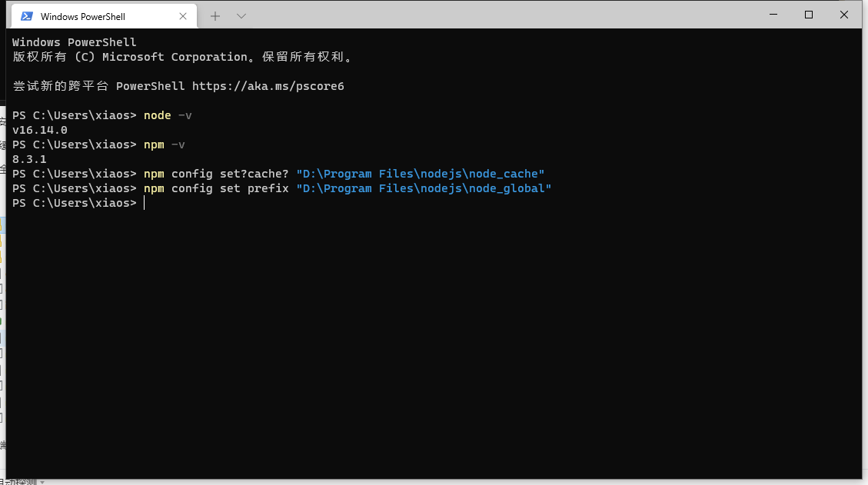Close the Windows Terminal window
868x485 pixels.
tap(844, 15)
